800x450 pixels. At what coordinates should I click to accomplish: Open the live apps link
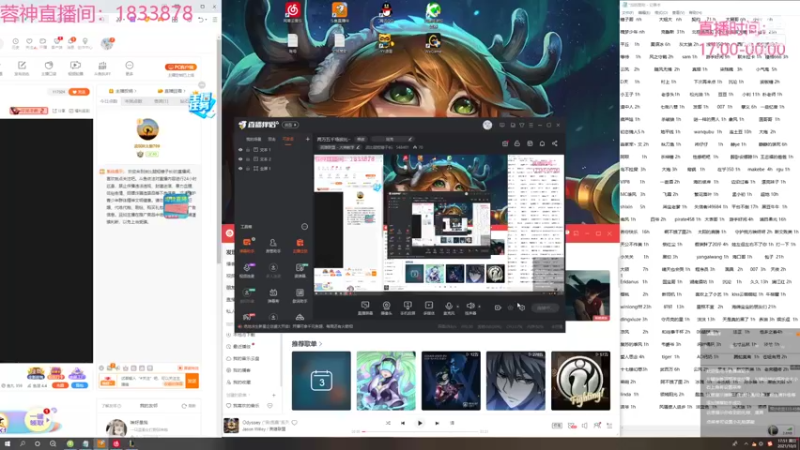pos(170,91)
